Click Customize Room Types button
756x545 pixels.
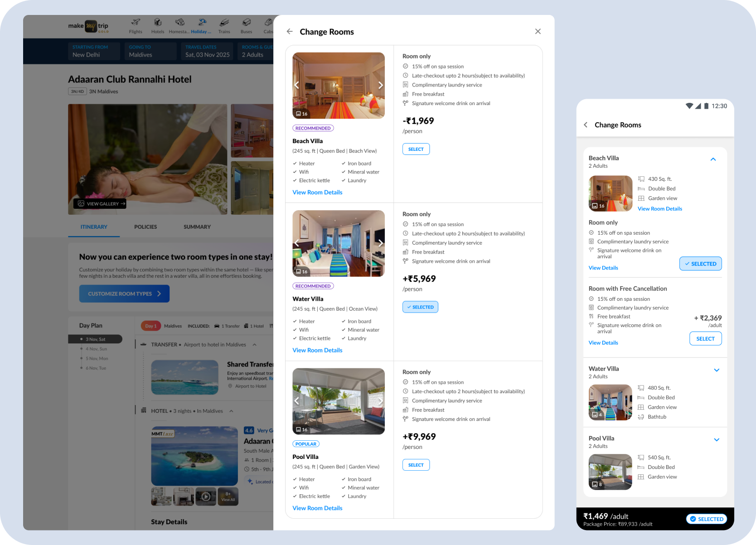coord(124,294)
